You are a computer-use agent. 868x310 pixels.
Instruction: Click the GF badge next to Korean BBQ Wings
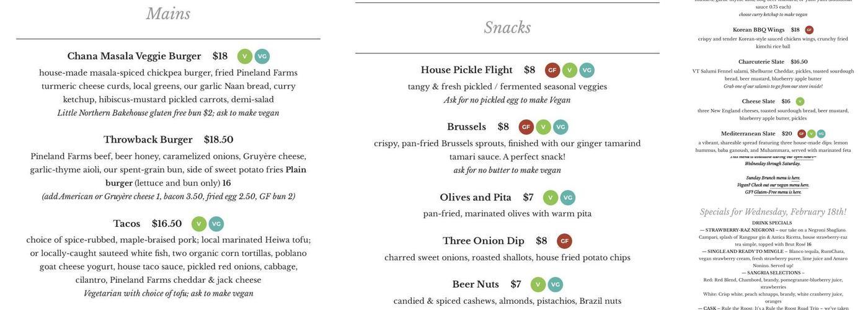[809, 30]
